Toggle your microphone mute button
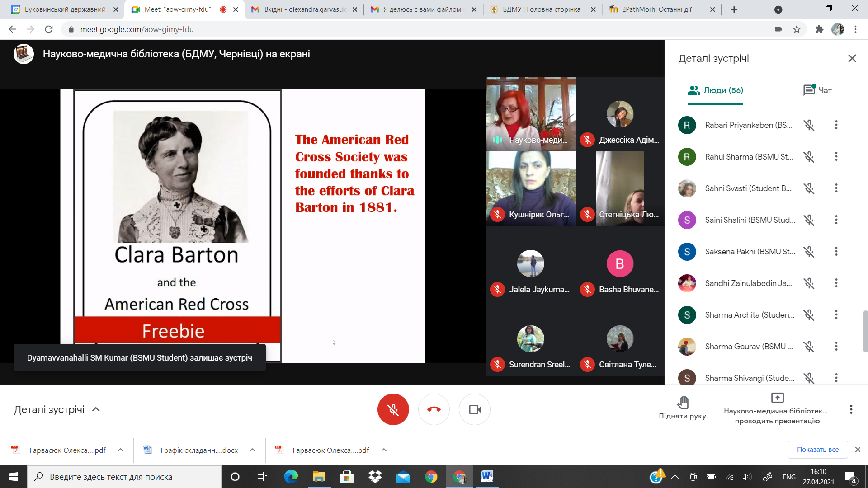This screenshot has height=488, width=868. pyautogui.click(x=393, y=409)
